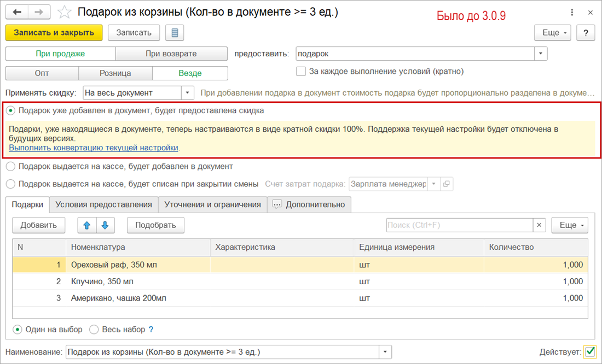The width and height of the screenshot is (602, 364).
Task: Click the back navigation arrow
Action: pyautogui.click(x=16, y=12)
